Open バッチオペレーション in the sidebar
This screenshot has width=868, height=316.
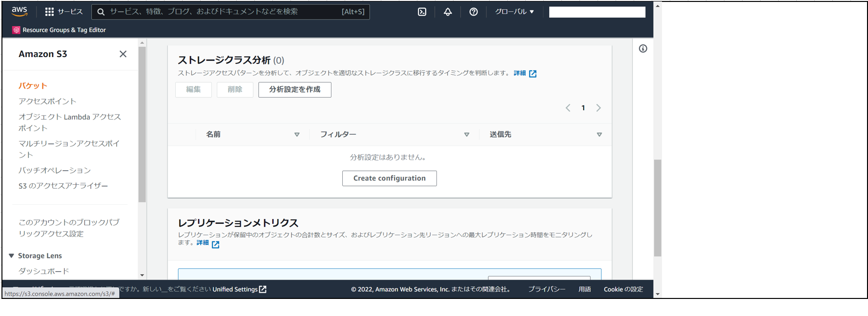pyautogui.click(x=55, y=170)
